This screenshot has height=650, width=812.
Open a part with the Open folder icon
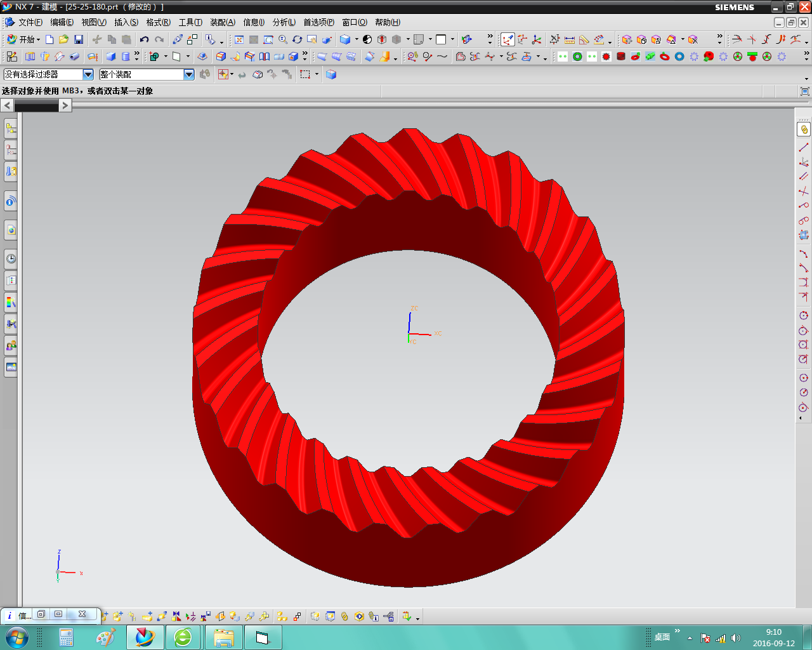(x=63, y=39)
